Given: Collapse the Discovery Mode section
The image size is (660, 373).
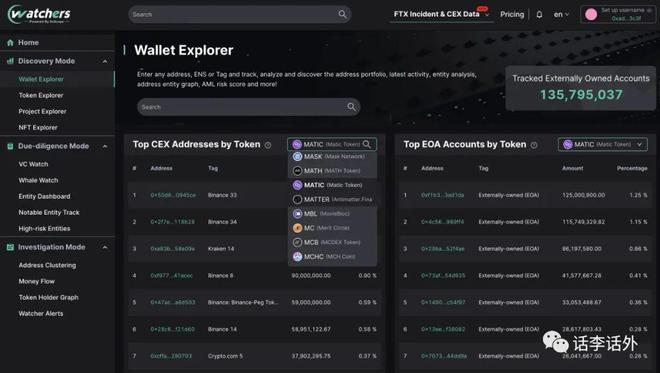Looking at the screenshot, I should coord(105,61).
